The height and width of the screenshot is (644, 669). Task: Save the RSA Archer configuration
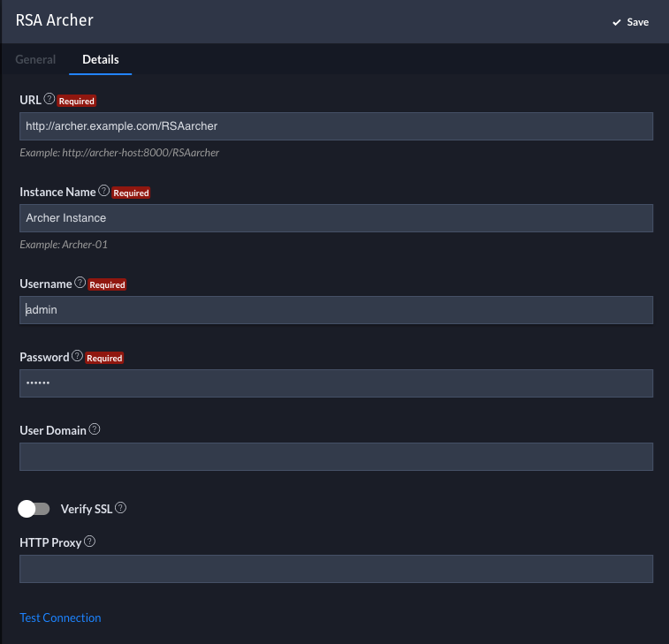pos(631,22)
